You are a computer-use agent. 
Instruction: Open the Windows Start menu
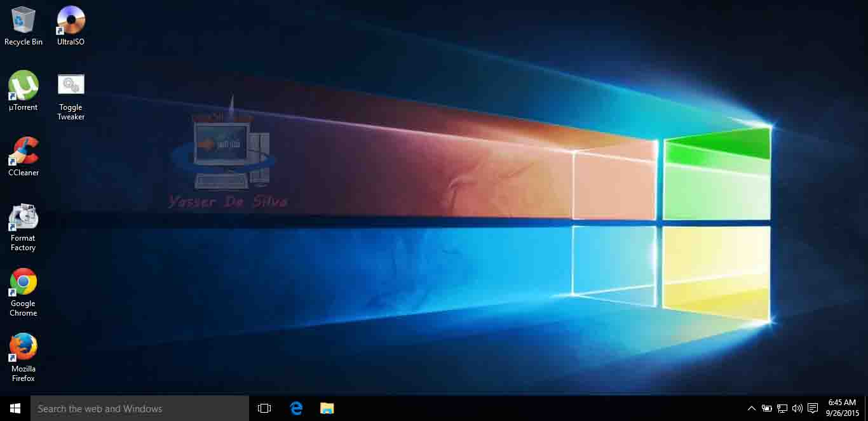pos(15,408)
